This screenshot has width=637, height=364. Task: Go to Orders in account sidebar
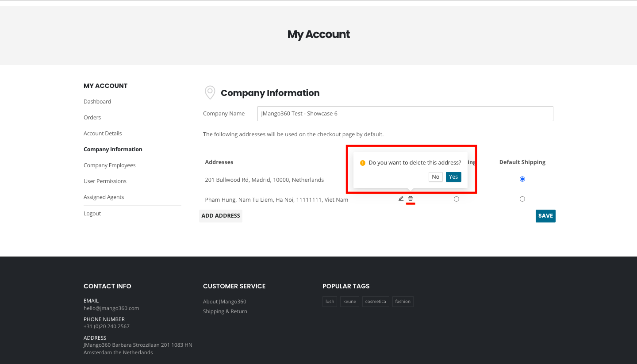tap(92, 118)
